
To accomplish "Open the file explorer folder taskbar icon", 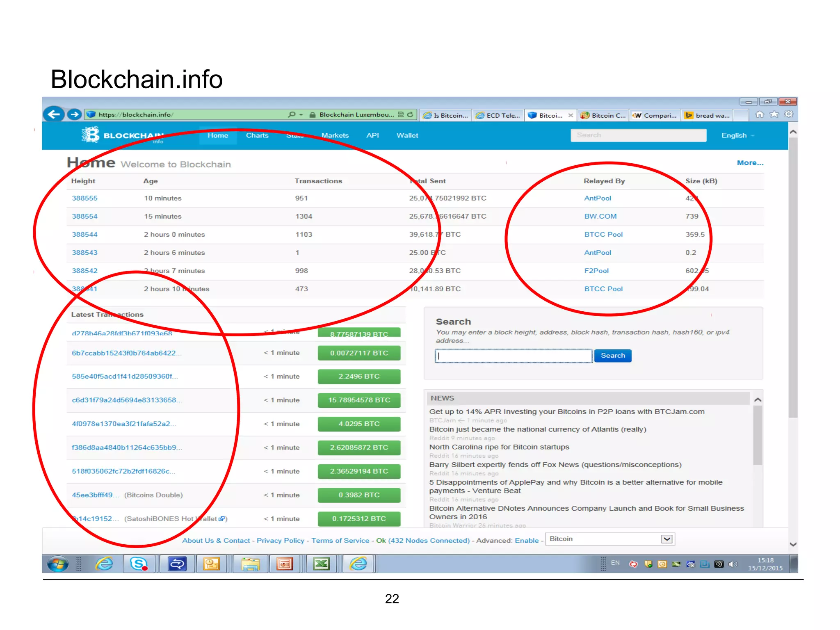I will click(x=250, y=564).
